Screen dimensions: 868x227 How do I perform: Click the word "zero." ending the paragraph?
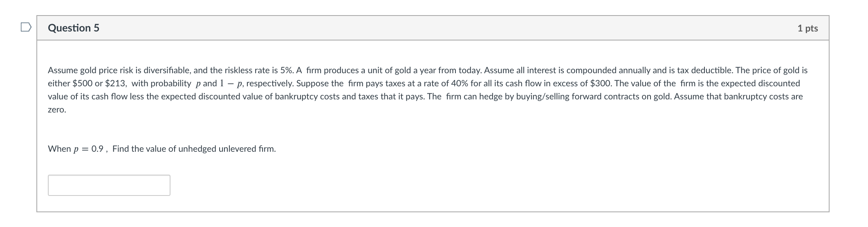[x=57, y=110]
